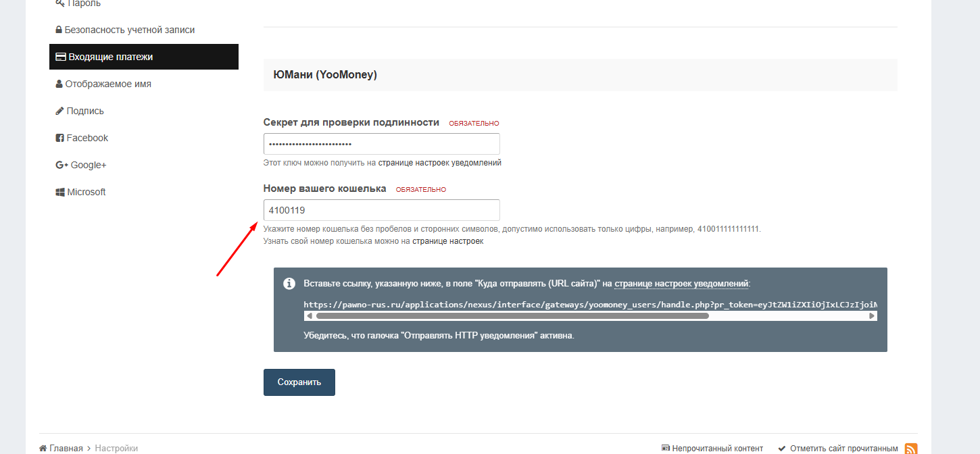
Task: Focus the Секрет для проверки подлинности field
Action: click(x=382, y=144)
